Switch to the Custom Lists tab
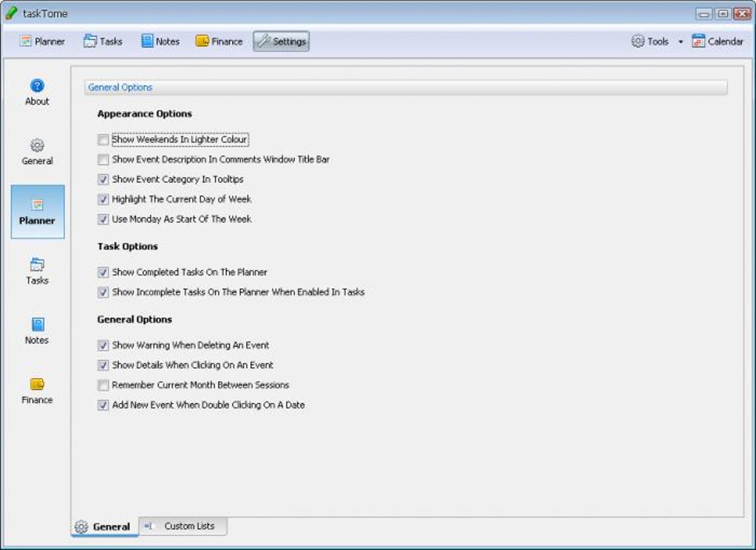 (x=183, y=526)
